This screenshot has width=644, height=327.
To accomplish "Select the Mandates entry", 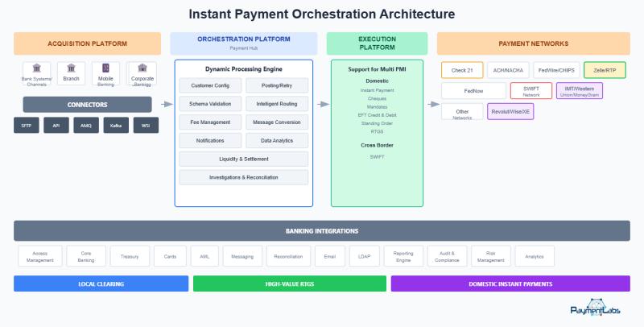I will (377, 107).
